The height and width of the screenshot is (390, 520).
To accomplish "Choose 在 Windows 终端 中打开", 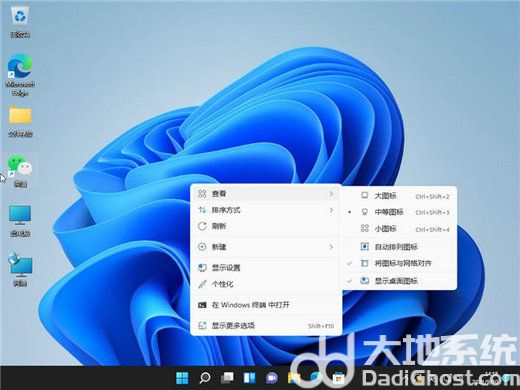I will (x=266, y=305).
